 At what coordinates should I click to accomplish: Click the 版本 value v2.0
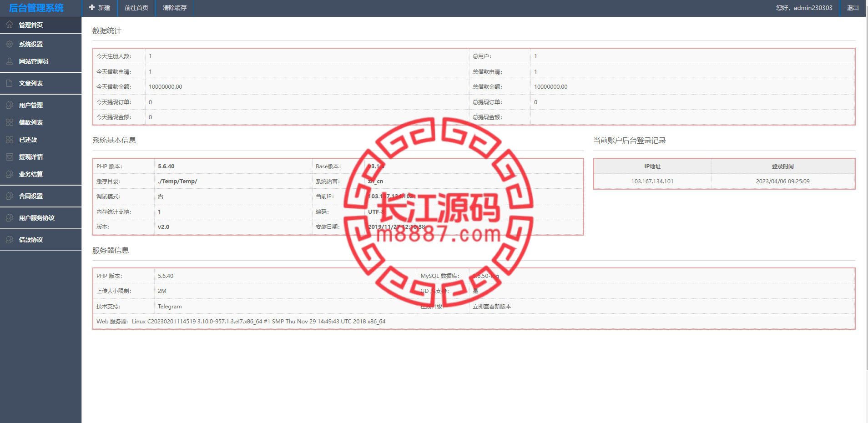pyautogui.click(x=164, y=227)
